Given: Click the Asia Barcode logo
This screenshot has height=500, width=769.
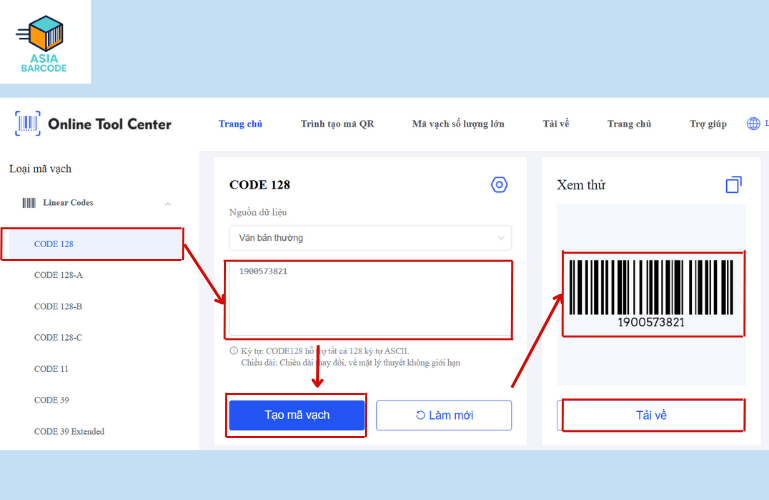Looking at the screenshot, I should [43, 44].
